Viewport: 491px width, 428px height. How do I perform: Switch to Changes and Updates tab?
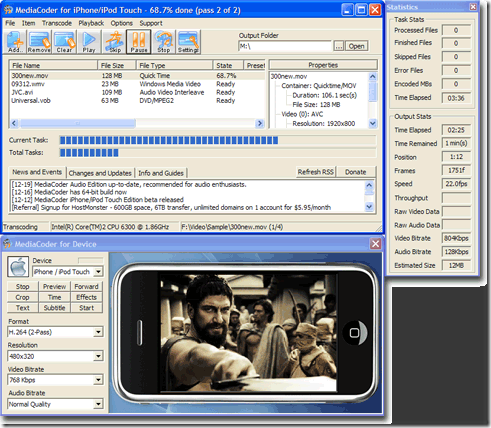tap(100, 173)
